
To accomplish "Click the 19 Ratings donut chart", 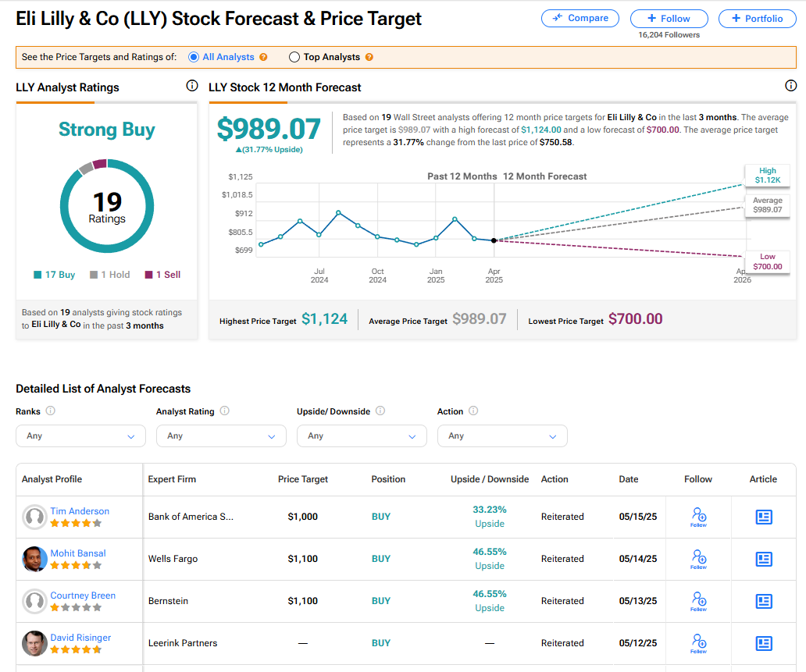I will [x=107, y=206].
